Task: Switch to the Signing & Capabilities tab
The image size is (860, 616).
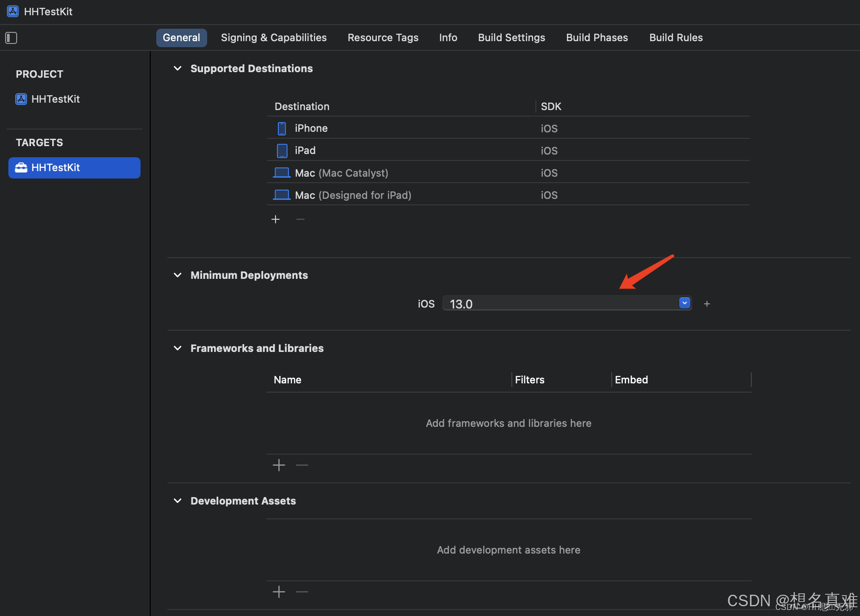Action: coord(274,37)
